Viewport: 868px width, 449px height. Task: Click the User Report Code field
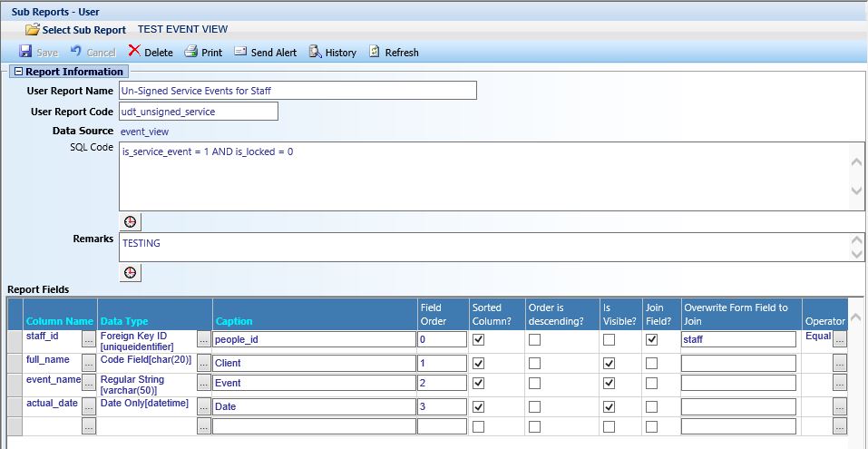click(198, 112)
